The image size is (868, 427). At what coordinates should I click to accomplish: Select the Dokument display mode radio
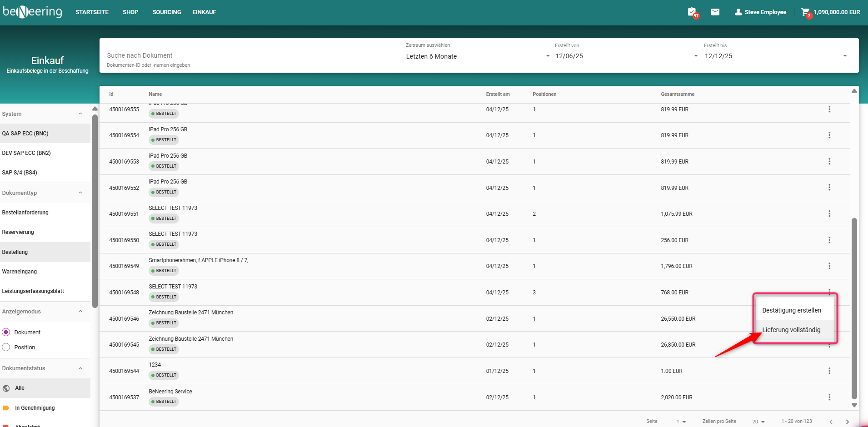(x=6, y=332)
